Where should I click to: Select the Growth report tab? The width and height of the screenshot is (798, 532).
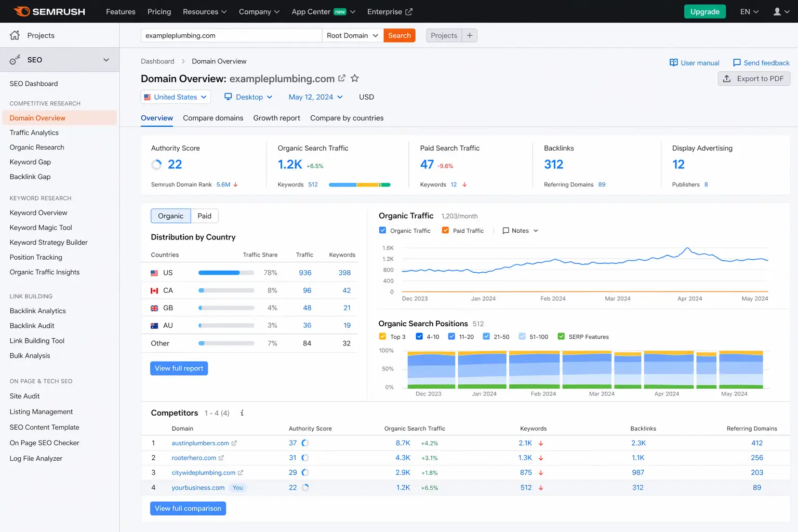[x=276, y=118]
